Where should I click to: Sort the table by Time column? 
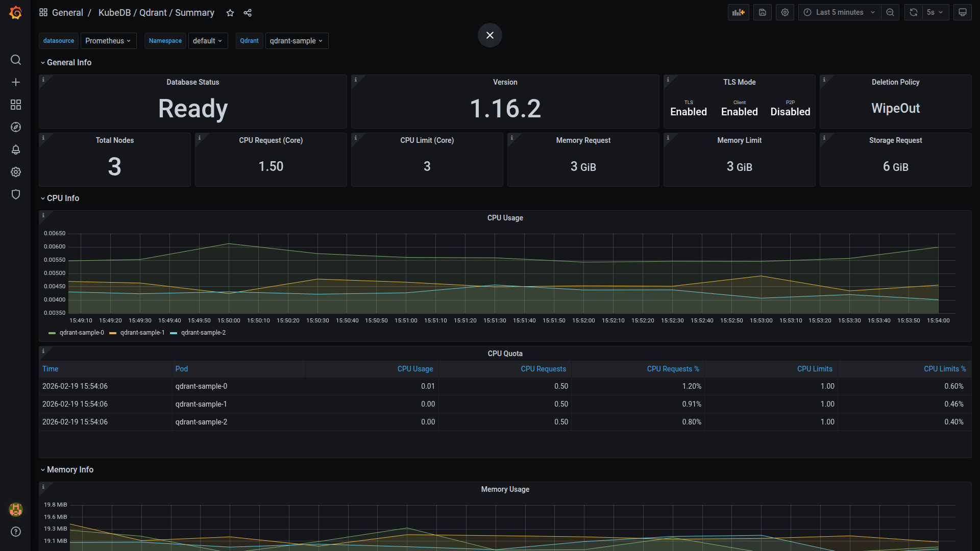click(x=50, y=369)
